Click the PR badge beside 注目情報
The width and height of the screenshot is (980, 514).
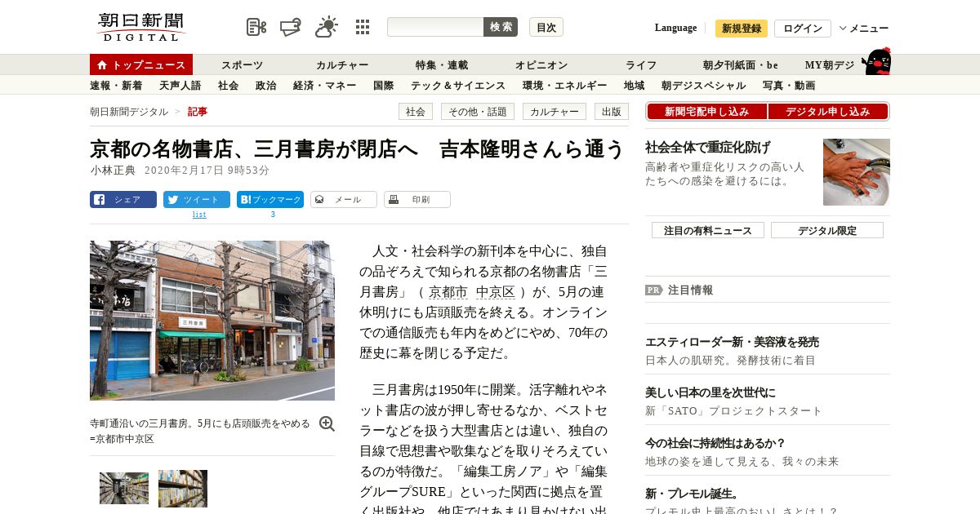click(x=653, y=290)
